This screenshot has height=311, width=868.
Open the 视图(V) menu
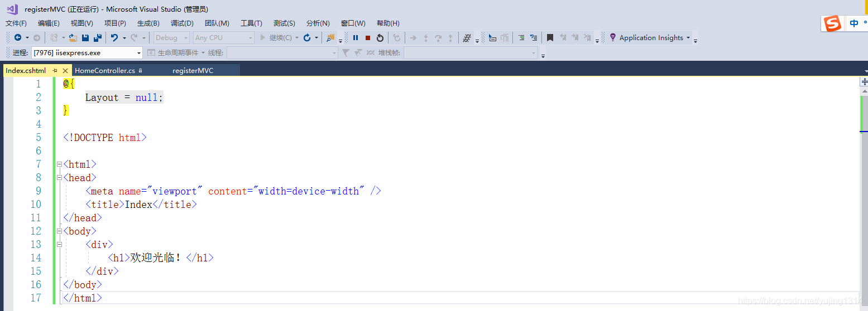81,23
